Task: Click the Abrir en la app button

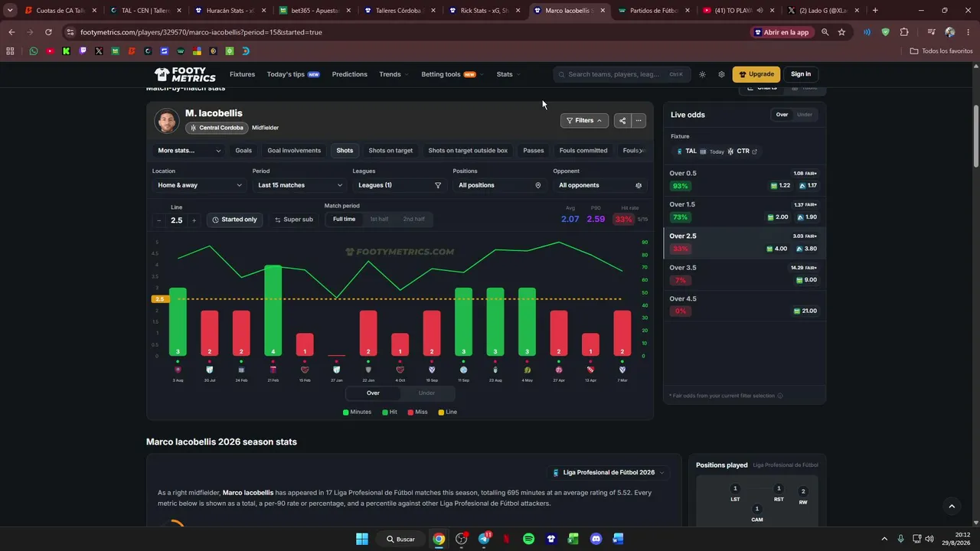Action: [x=782, y=32]
